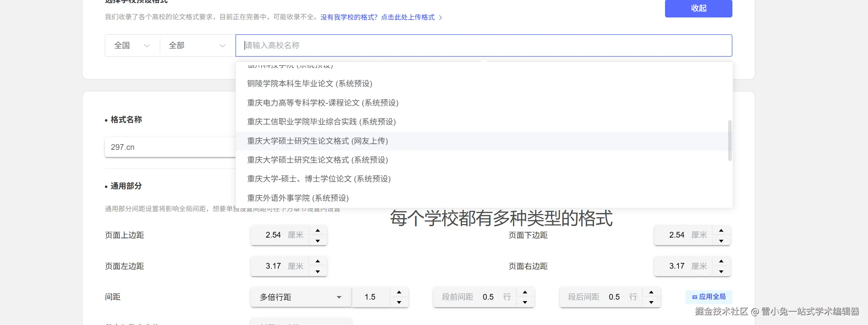868x325 pixels.
Task: Select 重庆大学-硕士、博士学位论文 preset
Action: [319, 179]
